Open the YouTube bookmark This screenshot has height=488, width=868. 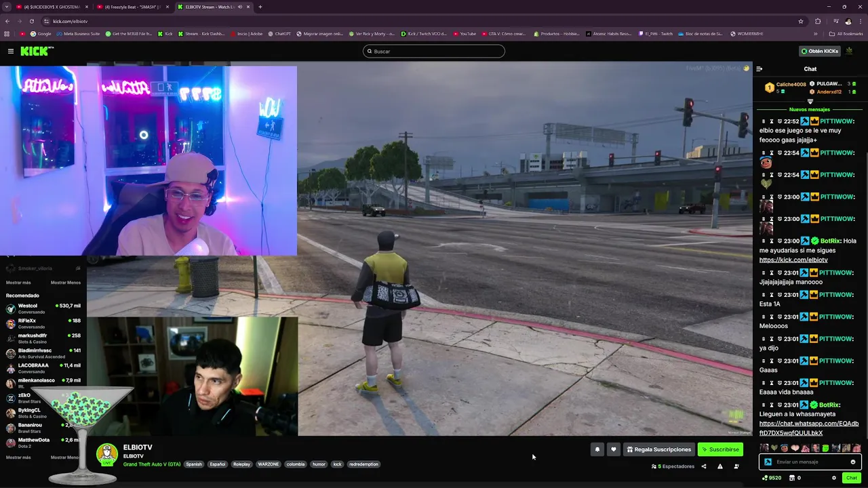tap(465, 34)
